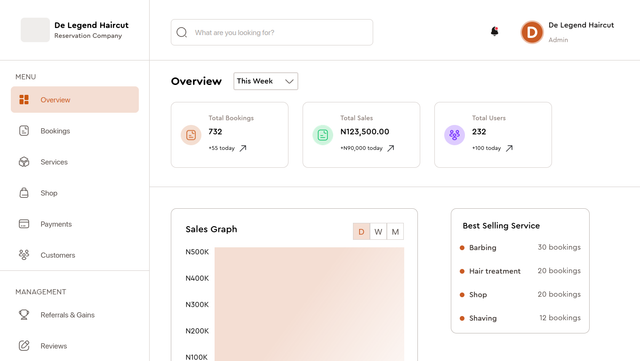Click the Total Users purple card icon
This screenshot has height=361, width=640.
pyautogui.click(x=454, y=135)
